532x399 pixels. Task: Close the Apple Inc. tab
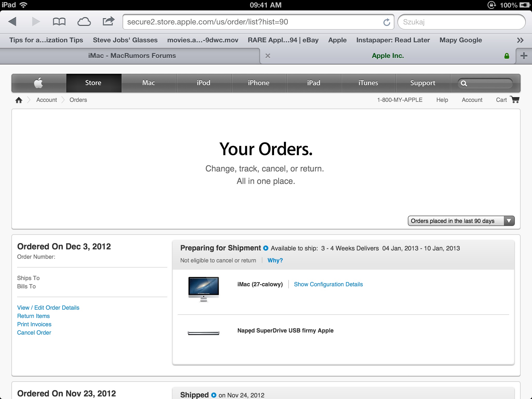coord(268,56)
